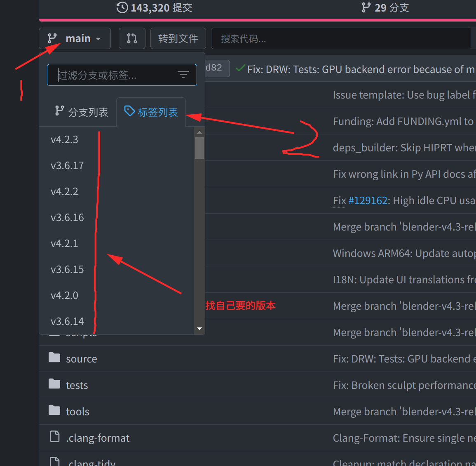Switch to the 分支列表 tab

click(81, 112)
